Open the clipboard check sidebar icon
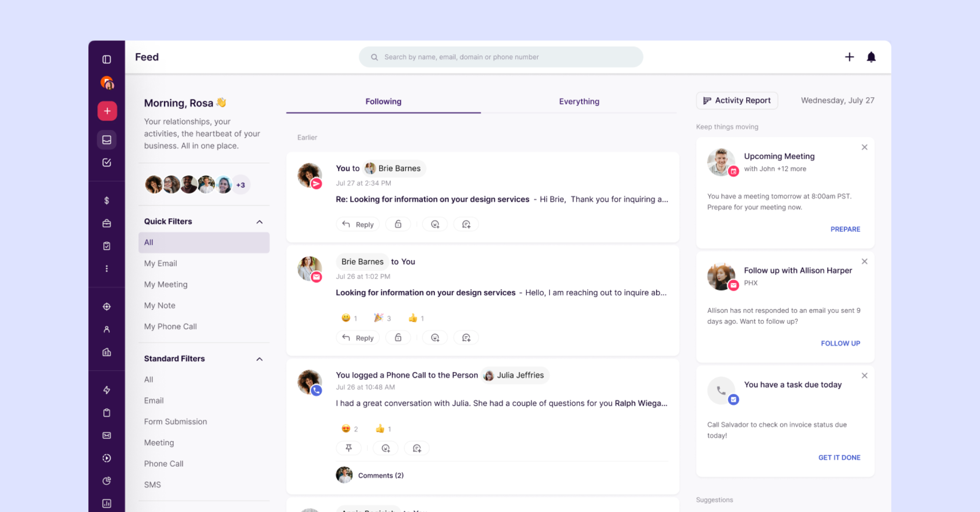The image size is (980, 512). pos(107,246)
